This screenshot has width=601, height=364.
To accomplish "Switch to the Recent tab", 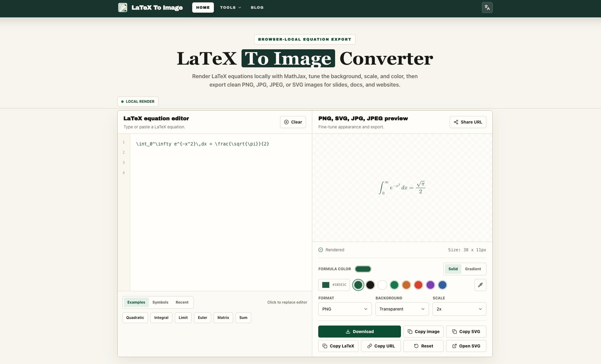I will coord(182,302).
